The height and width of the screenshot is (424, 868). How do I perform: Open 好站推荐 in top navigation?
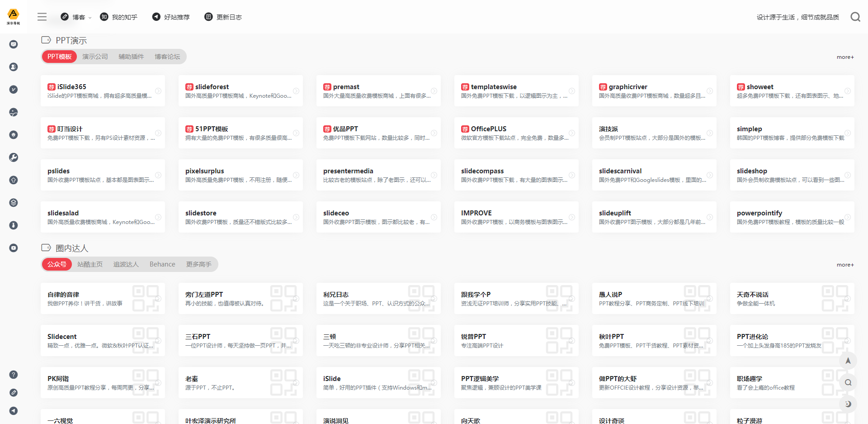tap(171, 17)
